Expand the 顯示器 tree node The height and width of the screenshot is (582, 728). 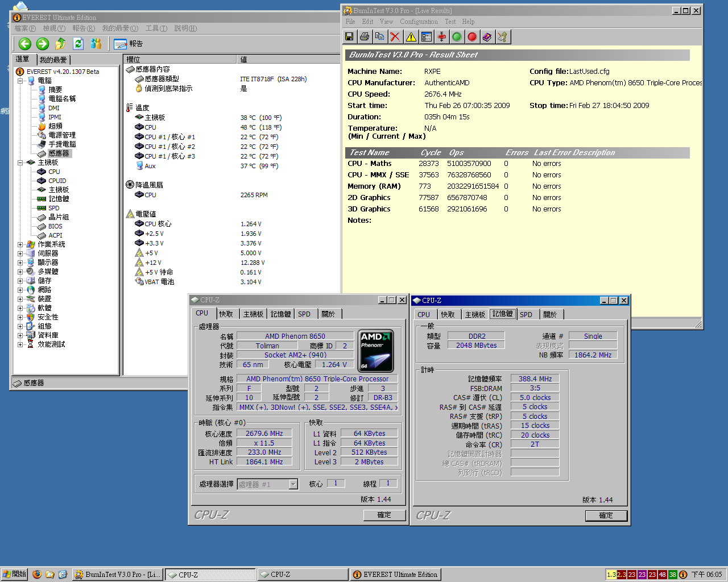coord(20,263)
